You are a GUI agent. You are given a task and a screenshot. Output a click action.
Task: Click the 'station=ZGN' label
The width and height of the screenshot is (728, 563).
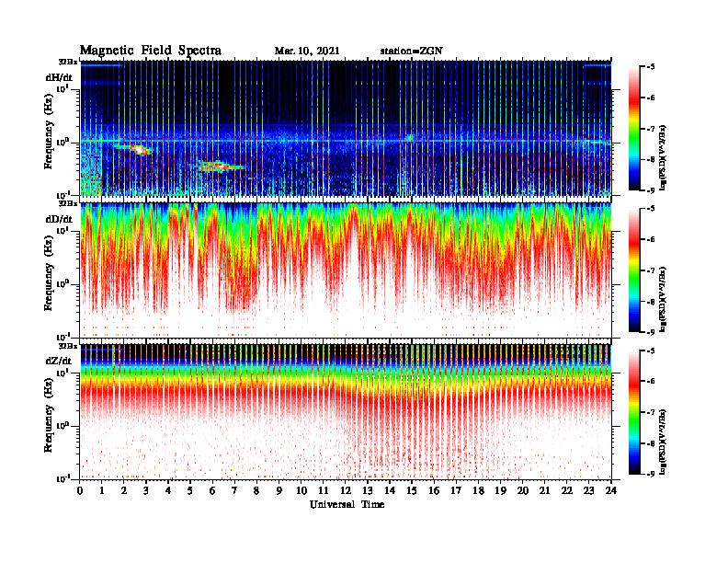(x=411, y=51)
